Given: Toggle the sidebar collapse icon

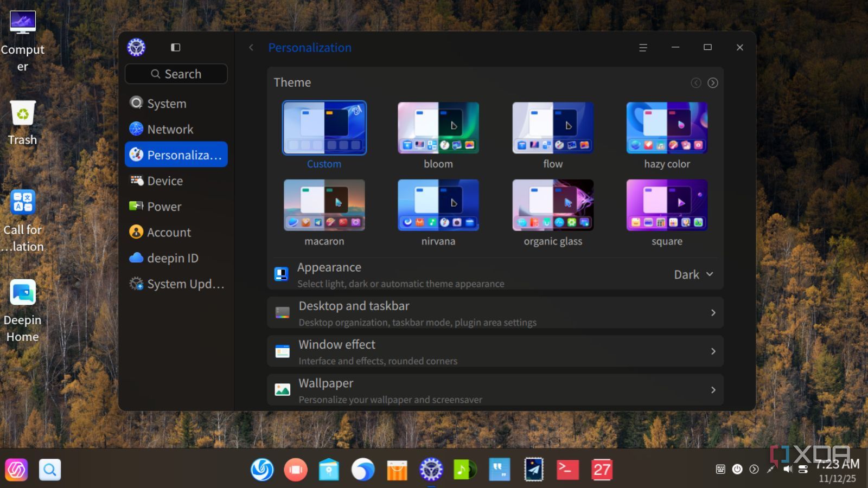Looking at the screenshot, I should click(x=175, y=48).
